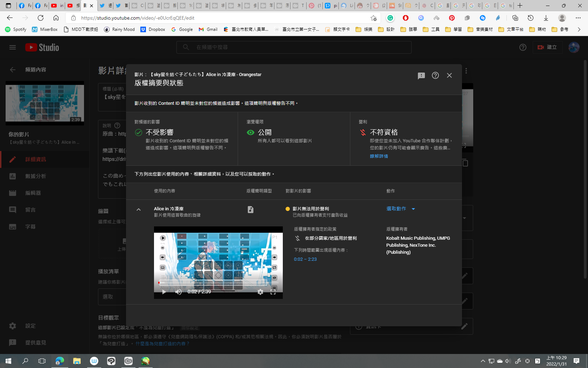Open the 購物 bookmark folder
This screenshot has width=588, height=368.
point(538,29)
